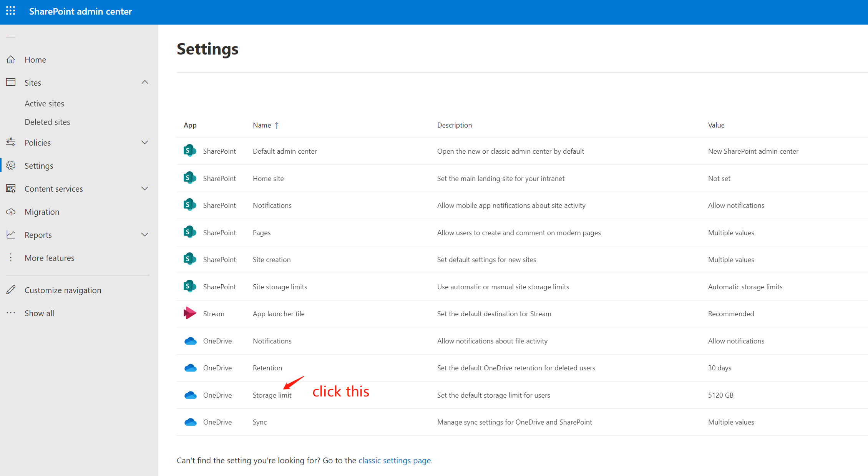Navigate to Home in the sidebar
The width and height of the screenshot is (868, 476).
[x=35, y=59]
